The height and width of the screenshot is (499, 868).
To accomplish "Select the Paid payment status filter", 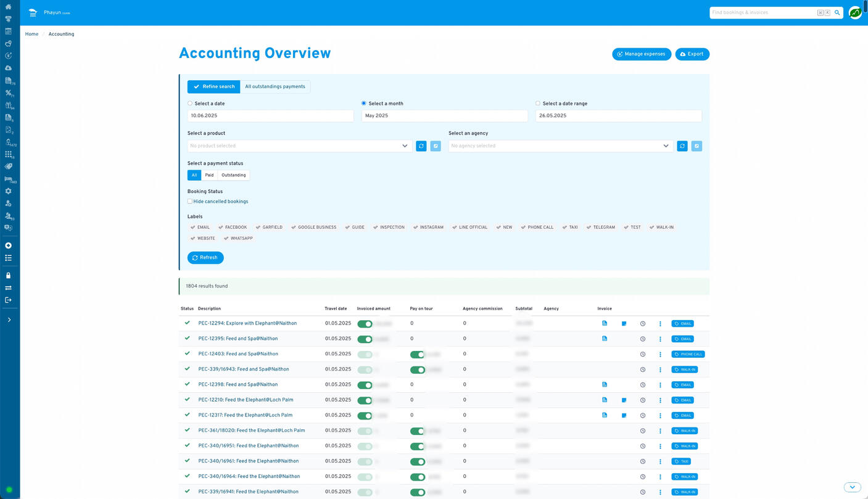I will point(209,175).
